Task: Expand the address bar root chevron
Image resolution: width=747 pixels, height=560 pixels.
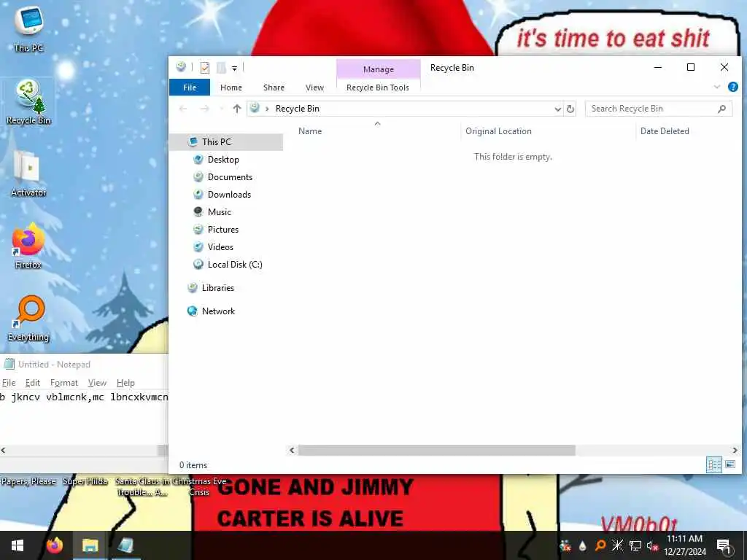Action: (x=267, y=109)
